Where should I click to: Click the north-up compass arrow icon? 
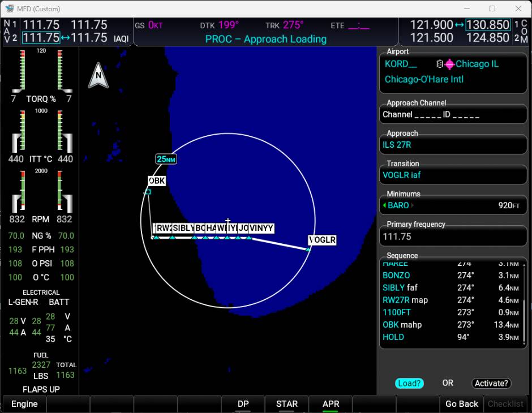pos(98,76)
